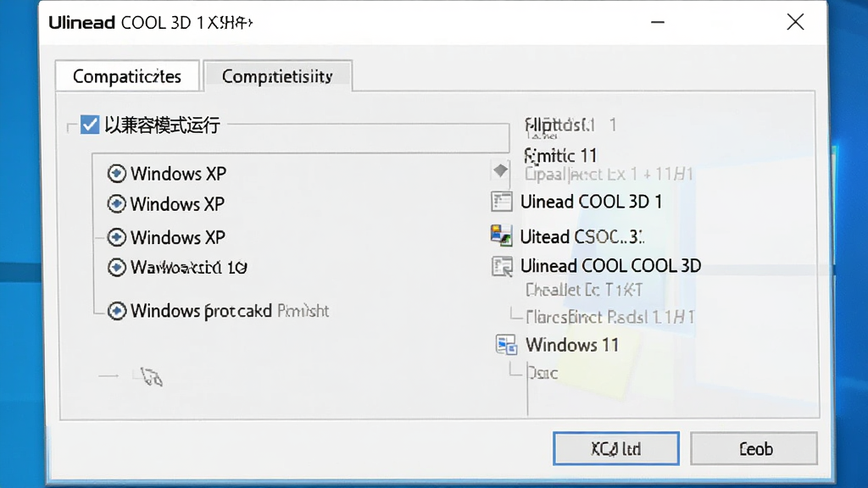
Task: Click the XCO ltd button
Action: 616,449
